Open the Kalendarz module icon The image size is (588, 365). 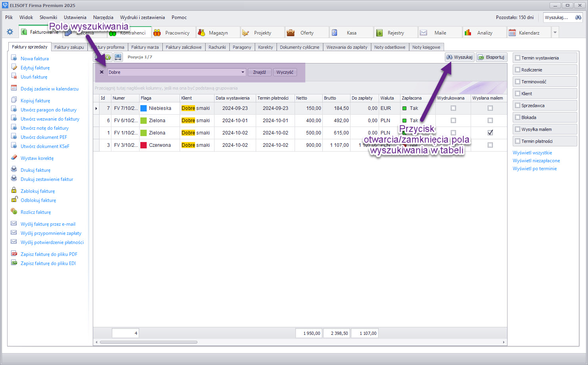pos(512,33)
